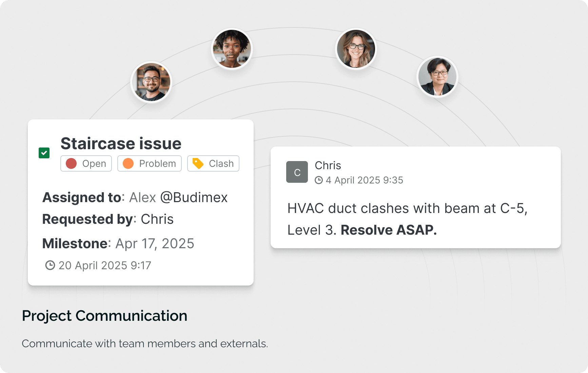Viewport: 588px width, 373px height.
Task: Select the Milestone date Apr 17, 2025
Action: 155,243
